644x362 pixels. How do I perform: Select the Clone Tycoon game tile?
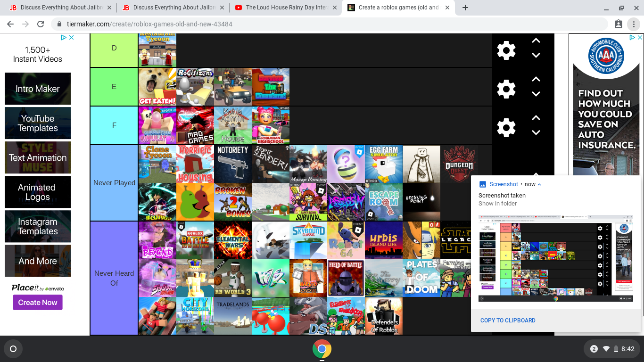tap(157, 164)
